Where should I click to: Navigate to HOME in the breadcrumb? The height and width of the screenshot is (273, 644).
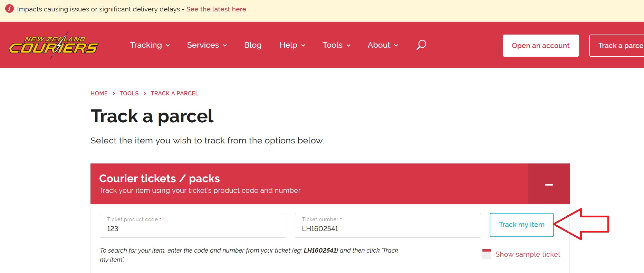[x=99, y=93]
